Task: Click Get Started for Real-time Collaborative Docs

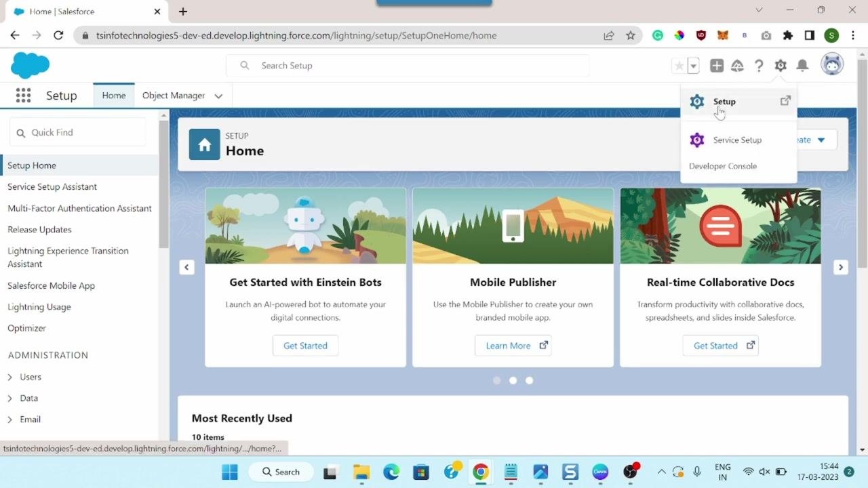Action: pyautogui.click(x=720, y=346)
